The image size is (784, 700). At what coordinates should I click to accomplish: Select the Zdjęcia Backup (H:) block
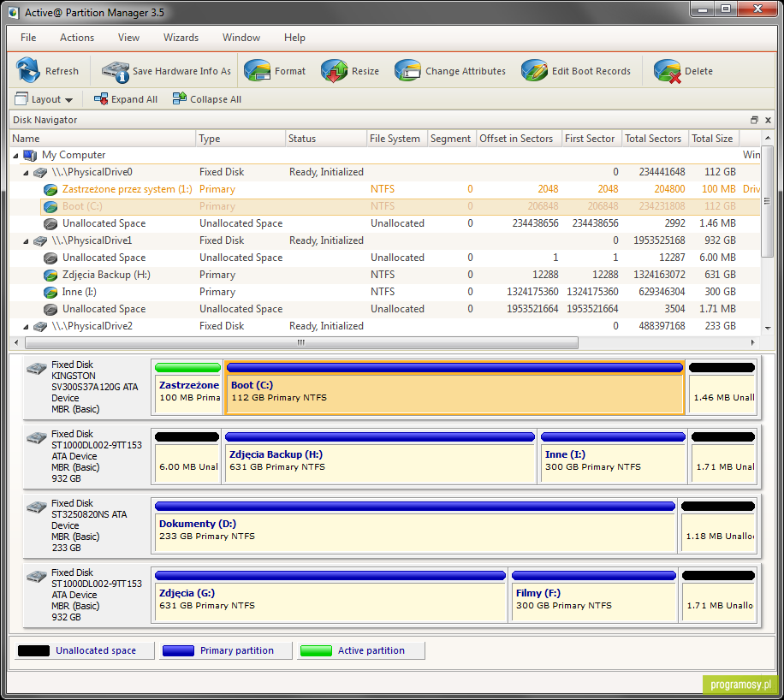point(380,457)
